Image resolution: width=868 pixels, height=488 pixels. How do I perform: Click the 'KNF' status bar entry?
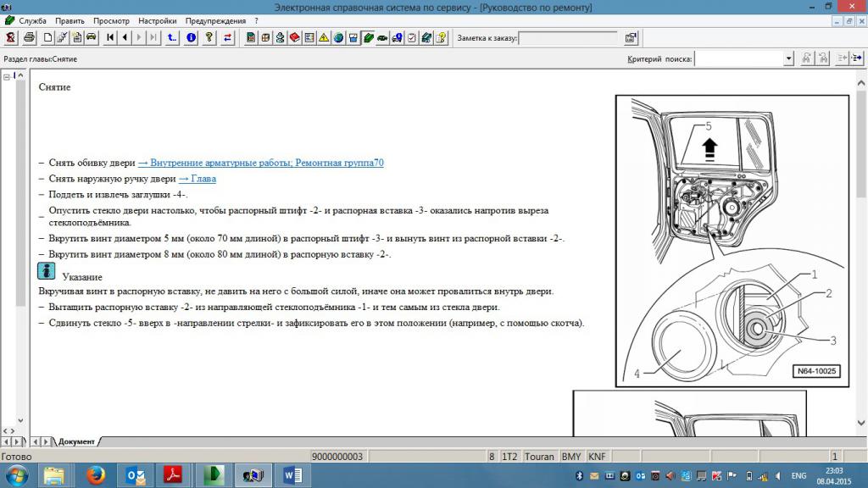[597, 457]
